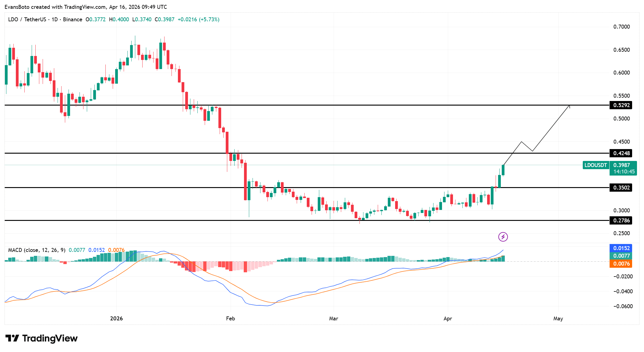Image resolution: width=644 pixels, height=352 pixels.
Task: Click the green LDOUSDT symbol tag
Action: (596, 165)
